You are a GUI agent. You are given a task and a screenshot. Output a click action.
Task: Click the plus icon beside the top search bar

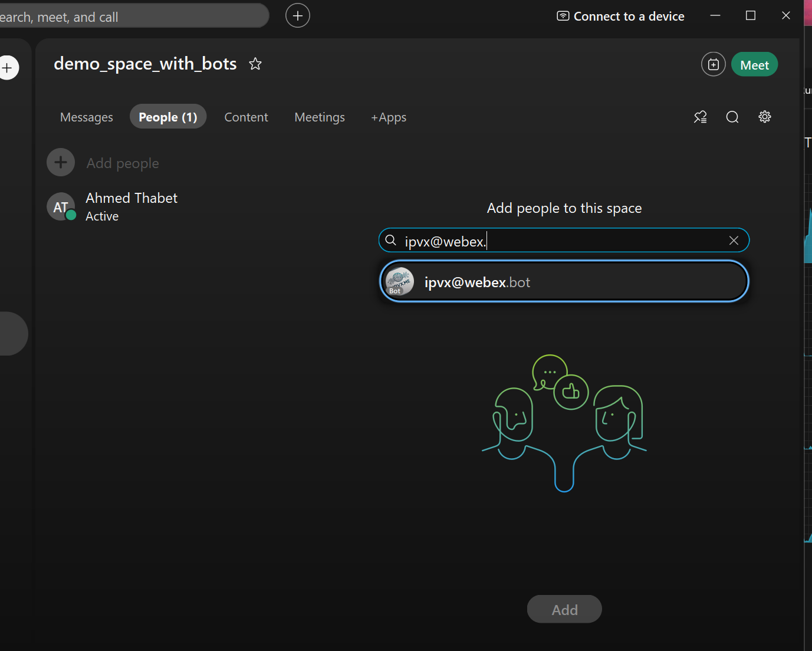click(x=298, y=16)
